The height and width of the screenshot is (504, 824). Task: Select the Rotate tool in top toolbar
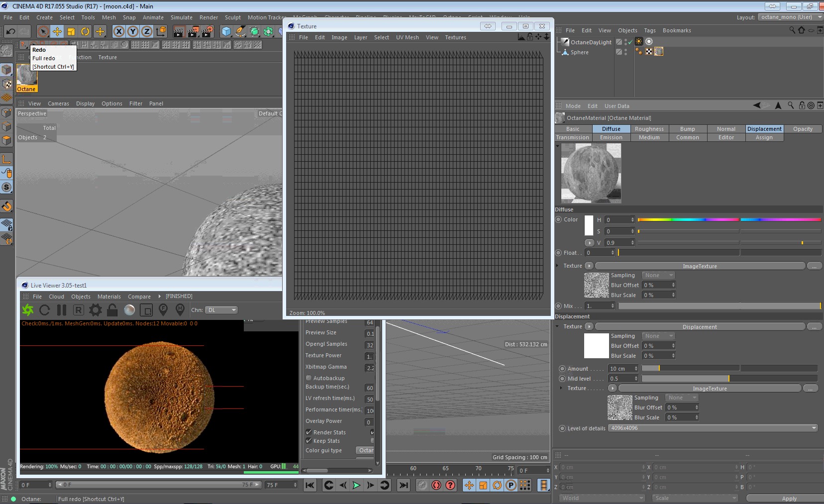coord(86,32)
